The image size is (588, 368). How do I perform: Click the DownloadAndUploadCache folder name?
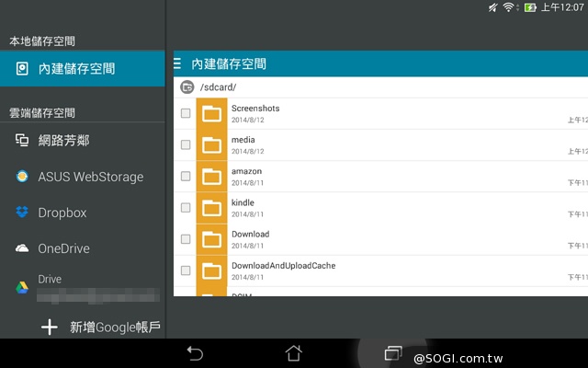pyautogui.click(x=284, y=266)
